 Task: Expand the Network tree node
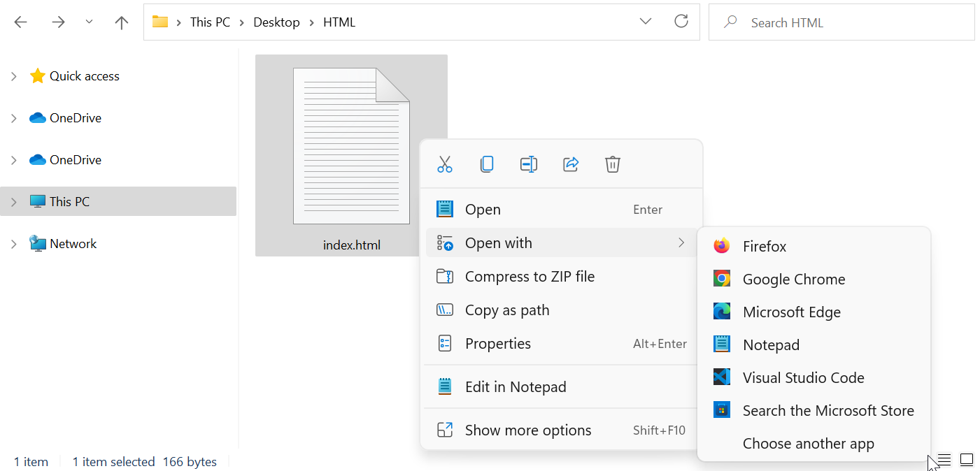coord(14,244)
